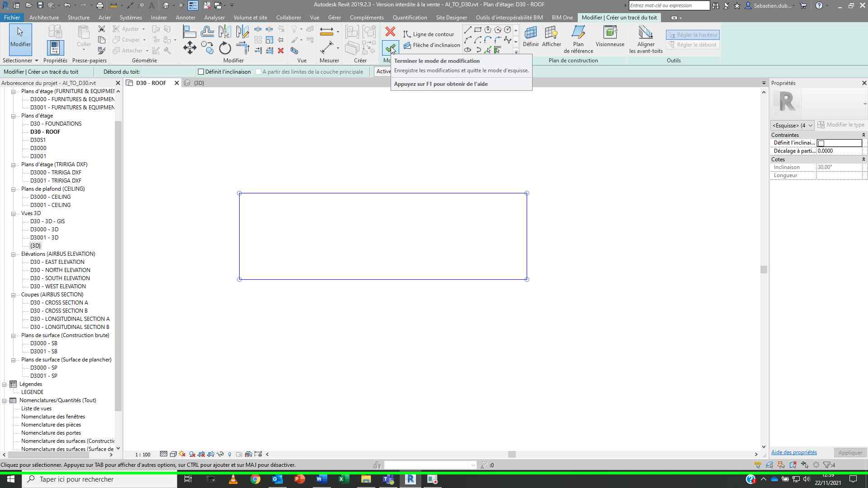Collapse the Plans d'étage tree node

pos(13,116)
